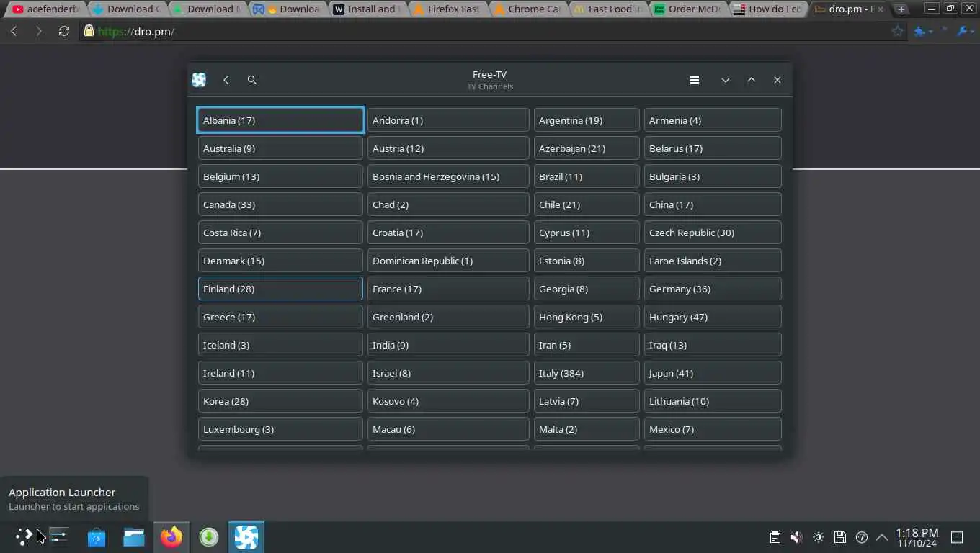Switch to the Order McD tab
980x553 pixels.
687,9
